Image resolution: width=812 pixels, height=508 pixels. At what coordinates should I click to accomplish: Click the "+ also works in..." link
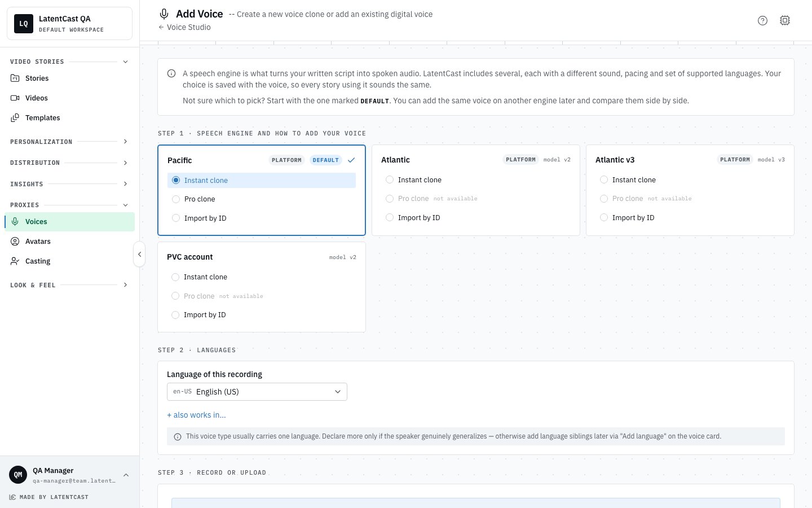[x=196, y=415]
